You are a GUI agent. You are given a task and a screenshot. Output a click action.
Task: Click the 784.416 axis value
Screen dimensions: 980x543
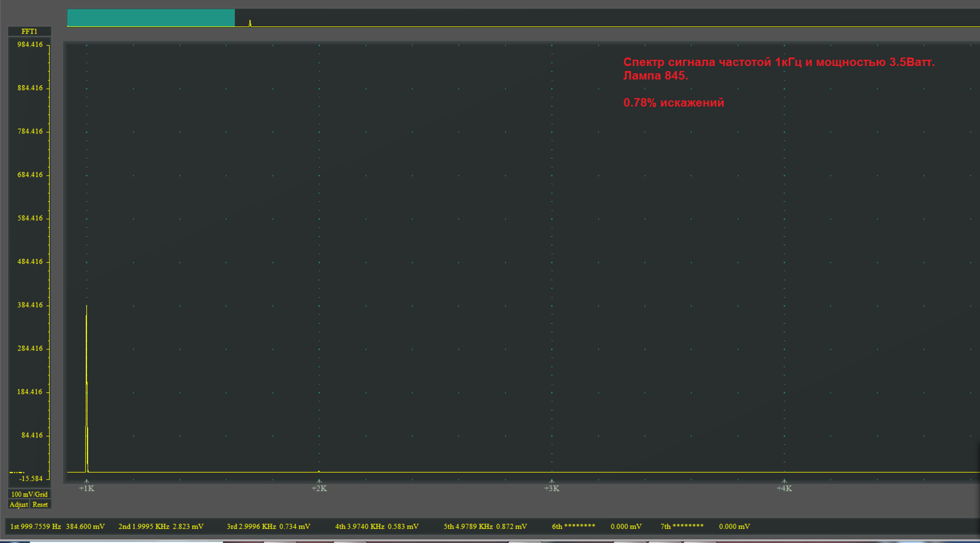coord(30,132)
